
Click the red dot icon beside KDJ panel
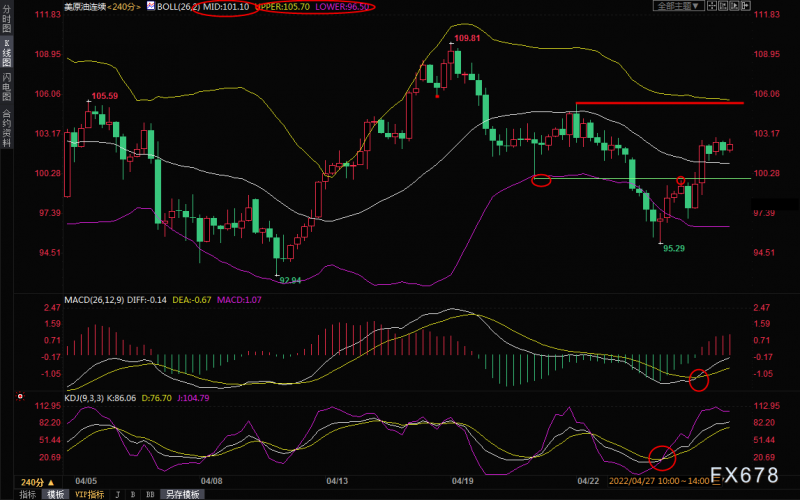pos(21,398)
